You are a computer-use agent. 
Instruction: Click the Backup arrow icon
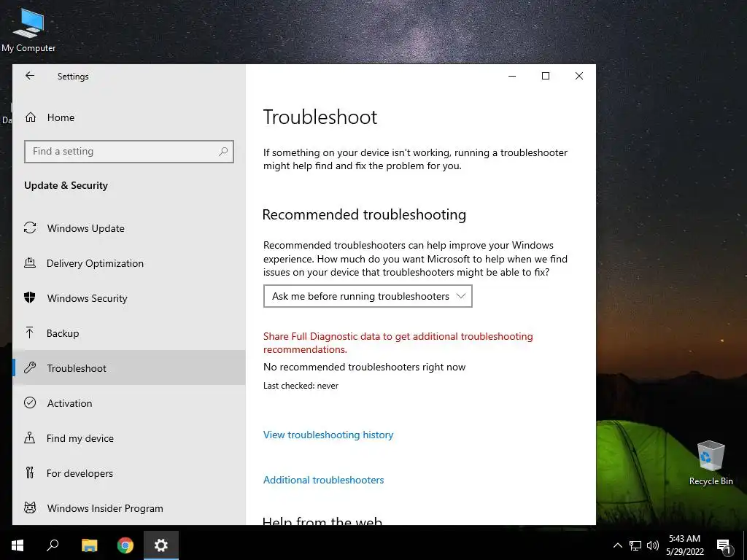[30, 332]
